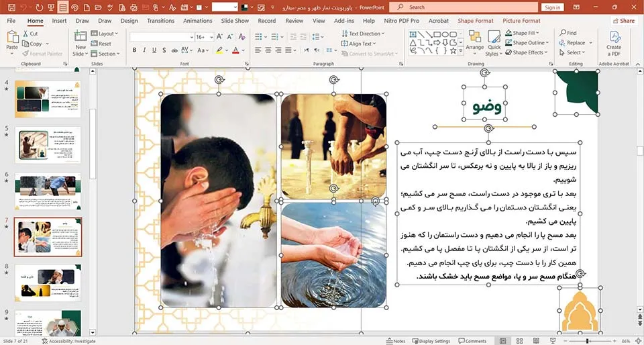Click the Share button
This screenshot has width=644, height=345.
[x=625, y=21]
